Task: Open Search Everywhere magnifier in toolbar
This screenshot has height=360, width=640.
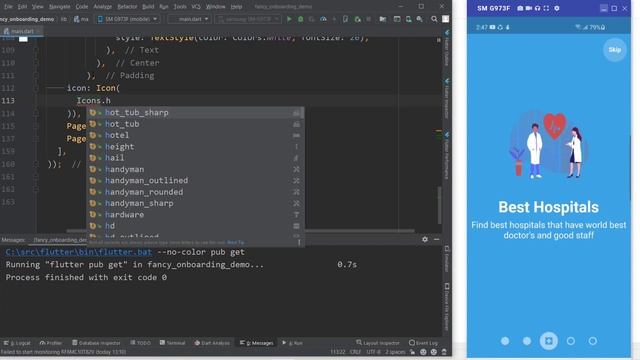Action: [x=434, y=19]
